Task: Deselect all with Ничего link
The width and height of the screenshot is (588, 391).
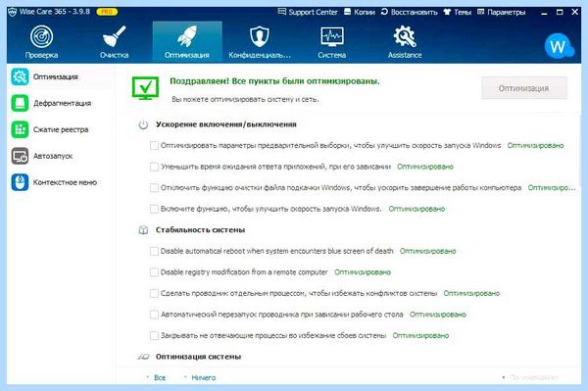Action: 204,378
